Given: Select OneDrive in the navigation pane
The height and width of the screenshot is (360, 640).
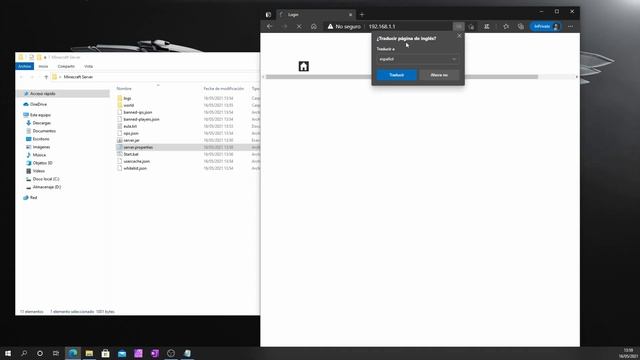Looking at the screenshot, I should coord(38,104).
